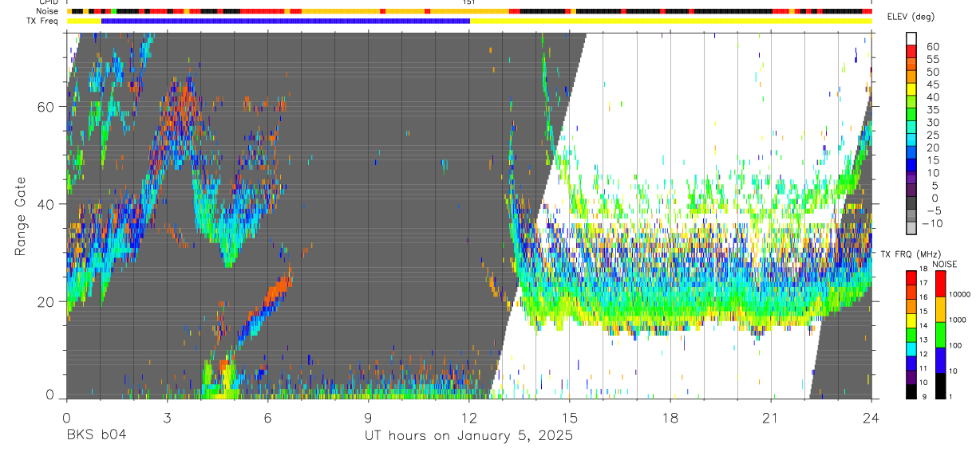The image size is (980, 452).
Task: Click the '21' hour tick on the UT axis
Action: click(771, 418)
